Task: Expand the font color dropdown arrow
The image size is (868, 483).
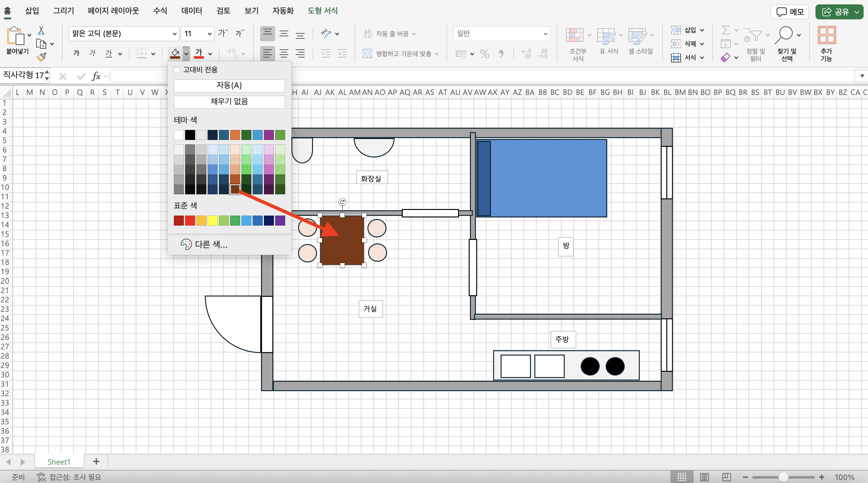Action: 210,53
